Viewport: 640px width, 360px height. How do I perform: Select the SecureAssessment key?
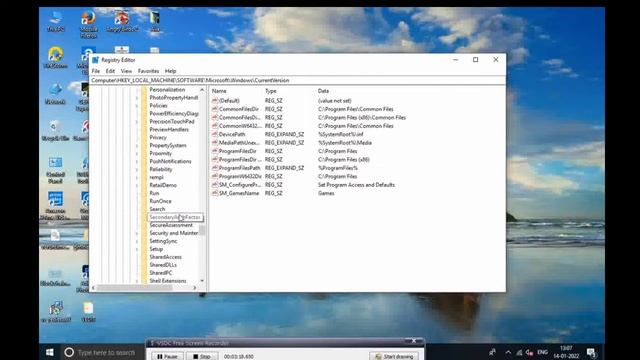tap(171, 225)
